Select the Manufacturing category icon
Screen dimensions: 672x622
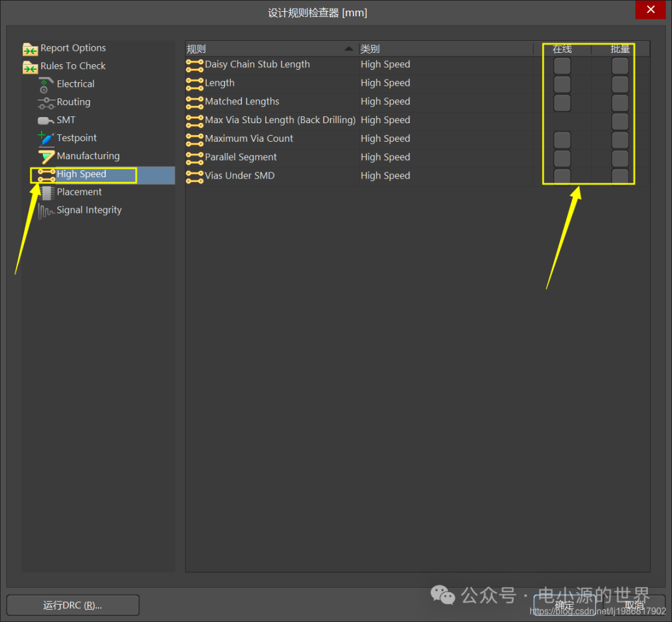[x=46, y=157]
